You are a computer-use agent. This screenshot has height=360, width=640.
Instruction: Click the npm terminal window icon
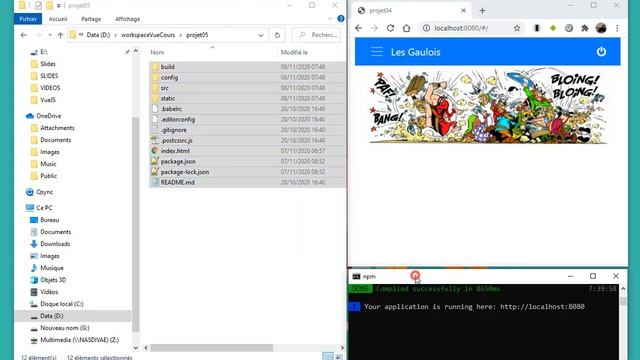[x=356, y=276]
